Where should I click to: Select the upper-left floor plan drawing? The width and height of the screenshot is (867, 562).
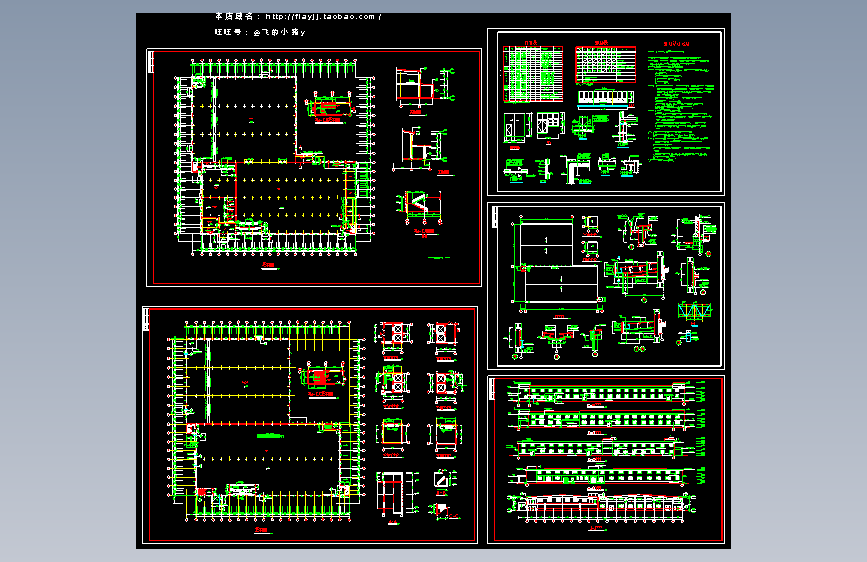coord(275,158)
